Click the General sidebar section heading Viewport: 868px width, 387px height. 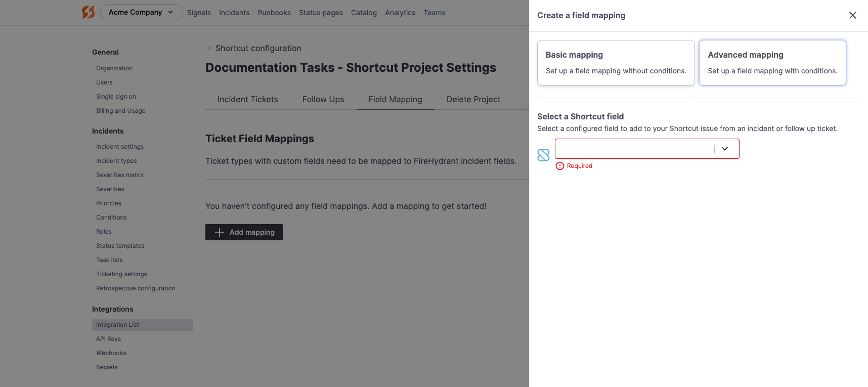tap(105, 52)
